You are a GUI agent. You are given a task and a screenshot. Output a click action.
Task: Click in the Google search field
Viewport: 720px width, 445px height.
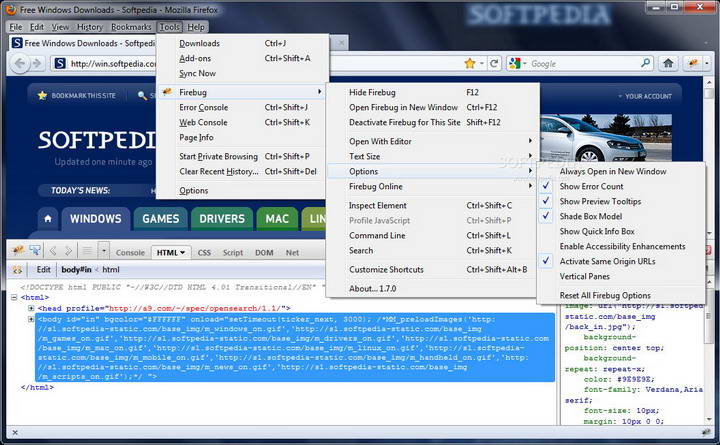pos(583,63)
